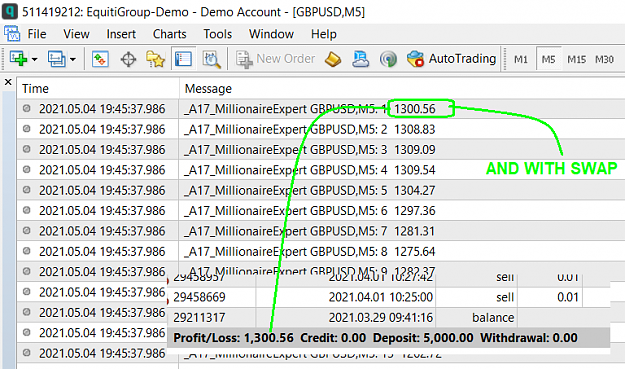Select the M5 timeframe button
The width and height of the screenshot is (625, 369).
pyautogui.click(x=548, y=59)
